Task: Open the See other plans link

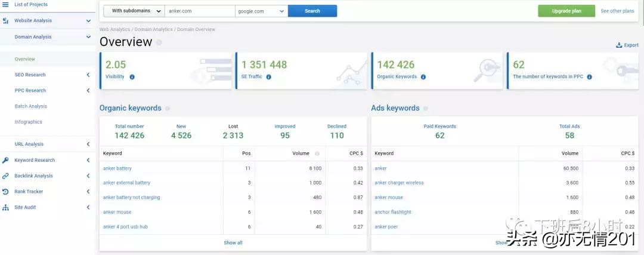Action: coord(617,11)
